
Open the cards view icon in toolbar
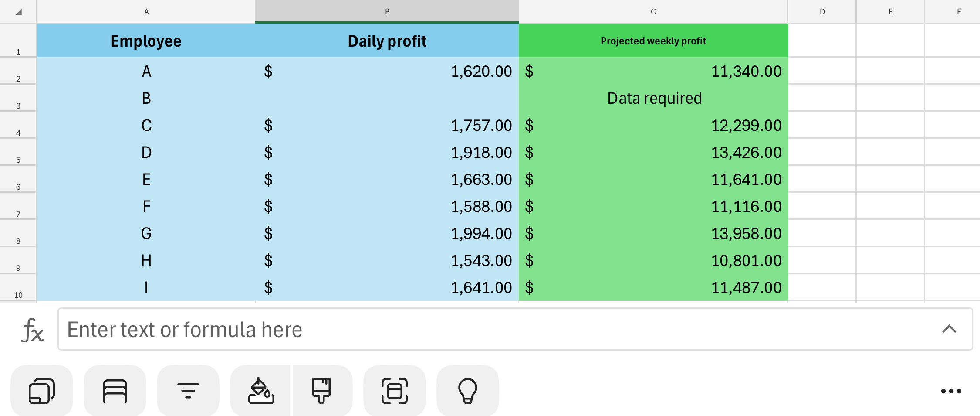42,391
